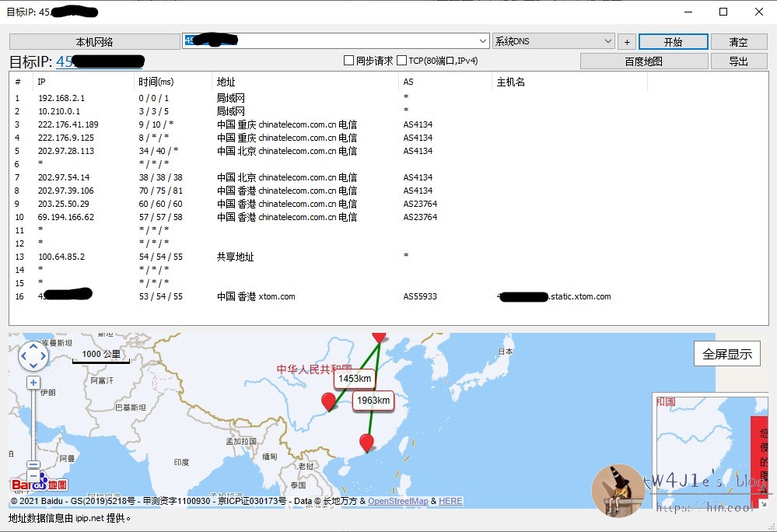Screen dimensions: 777x532
Task: Click the 开始 button to start tracing
Action: tap(673, 42)
